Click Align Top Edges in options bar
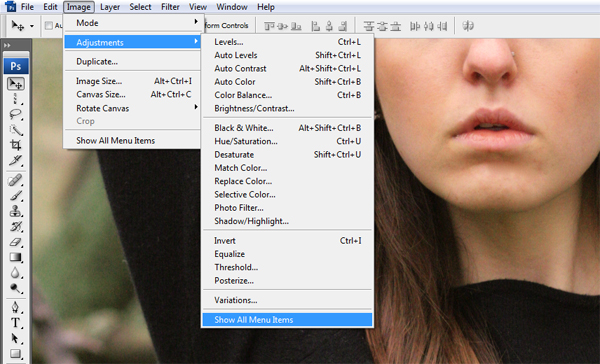The width and height of the screenshot is (600, 364). point(269,26)
